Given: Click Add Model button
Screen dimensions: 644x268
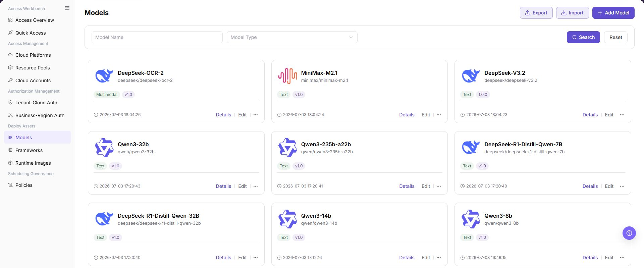Looking at the screenshot, I should [x=613, y=13].
